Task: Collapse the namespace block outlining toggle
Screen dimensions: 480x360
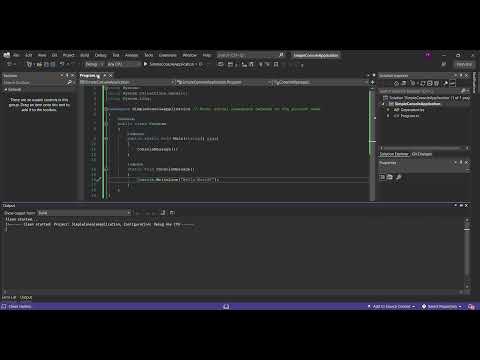Action: pyautogui.click(x=106, y=109)
